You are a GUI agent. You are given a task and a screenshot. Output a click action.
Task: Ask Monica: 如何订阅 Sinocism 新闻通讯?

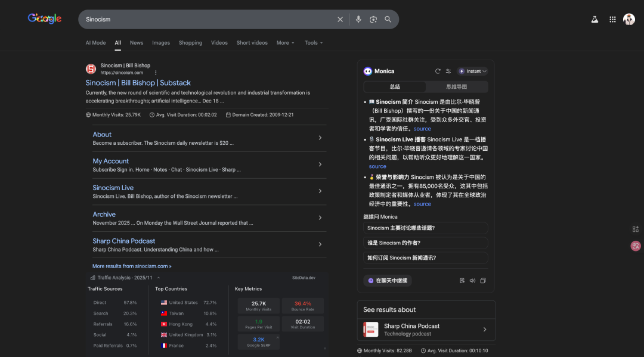point(426,257)
